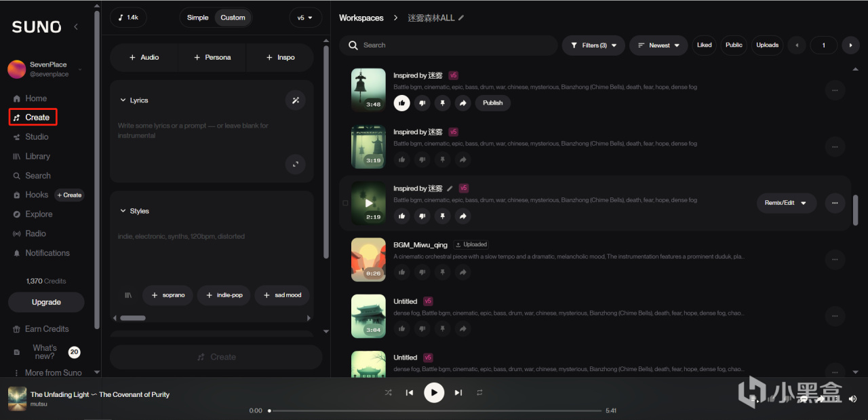Image resolution: width=868 pixels, height=420 pixels.
Task: Add a Persona
Action: [212, 58]
